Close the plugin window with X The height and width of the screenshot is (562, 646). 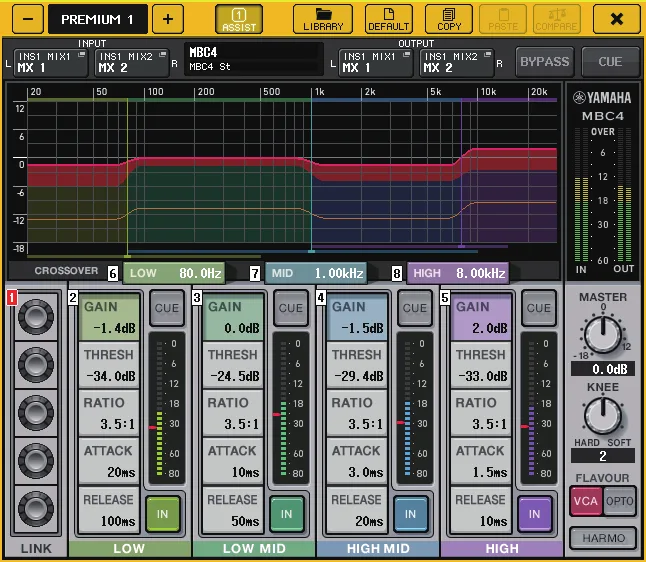617,19
